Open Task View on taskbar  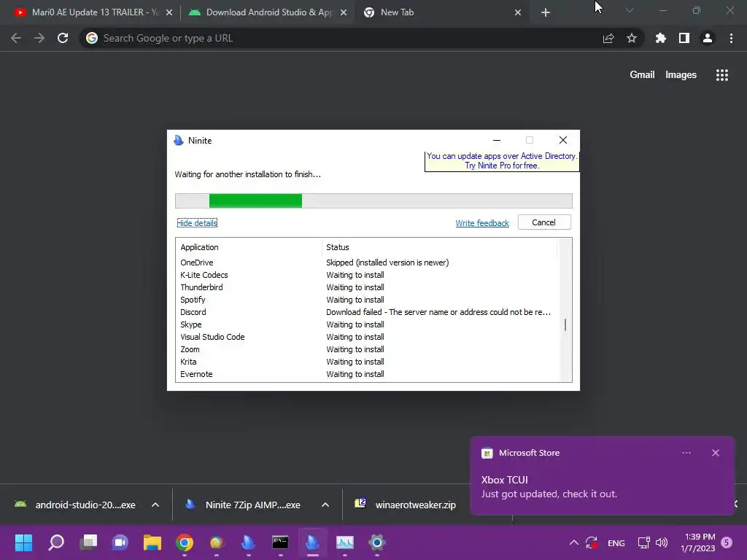[88, 542]
